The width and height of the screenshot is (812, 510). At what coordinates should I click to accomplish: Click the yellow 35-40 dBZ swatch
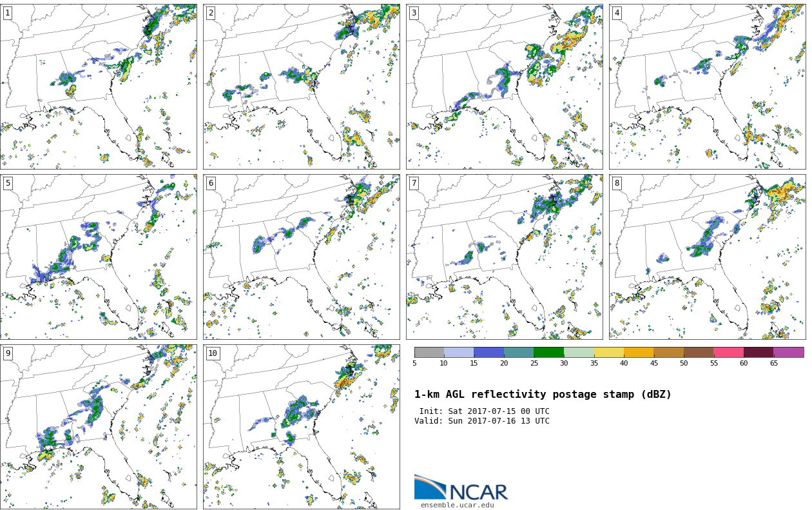[609, 352]
